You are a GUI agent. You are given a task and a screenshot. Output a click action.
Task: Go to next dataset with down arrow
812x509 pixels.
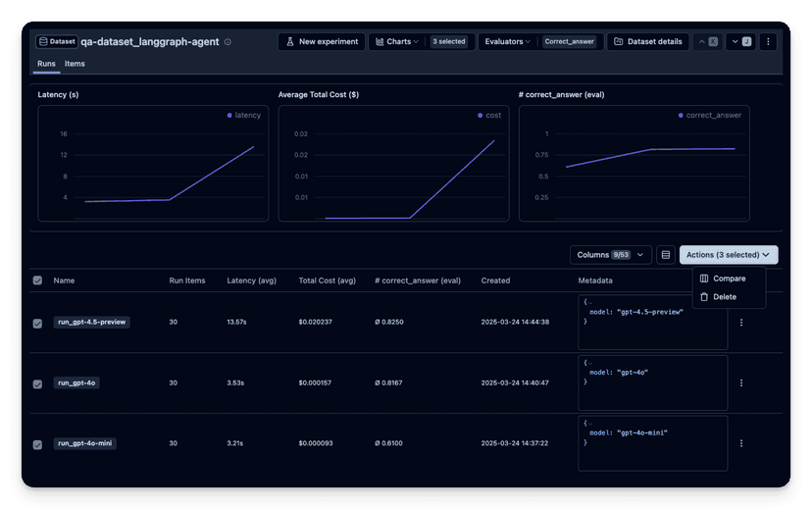coord(740,41)
